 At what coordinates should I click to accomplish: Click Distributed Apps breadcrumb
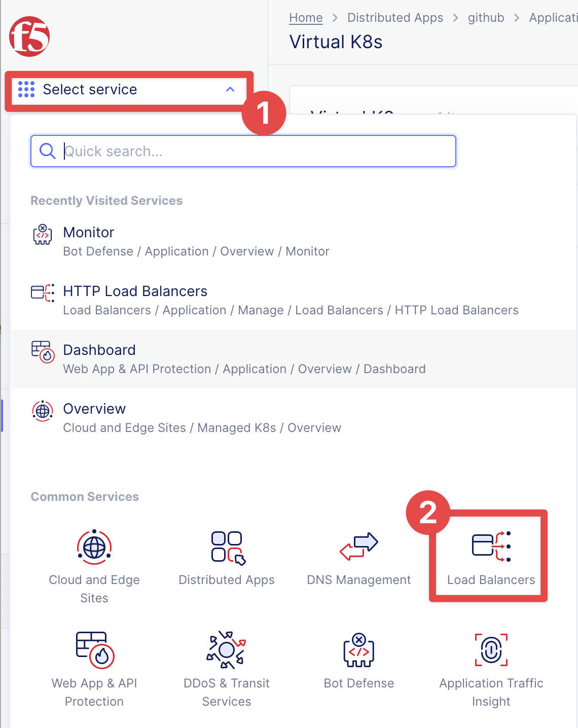click(x=395, y=18)
